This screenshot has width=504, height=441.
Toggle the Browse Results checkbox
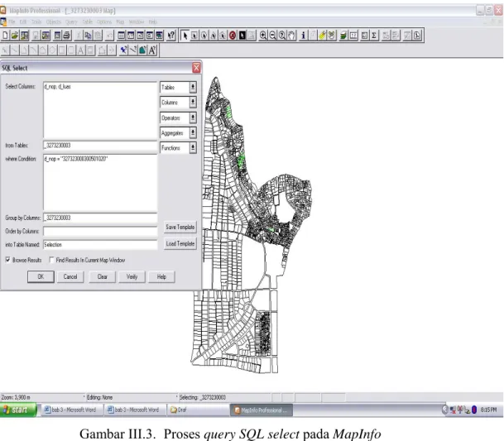[8, 260]
